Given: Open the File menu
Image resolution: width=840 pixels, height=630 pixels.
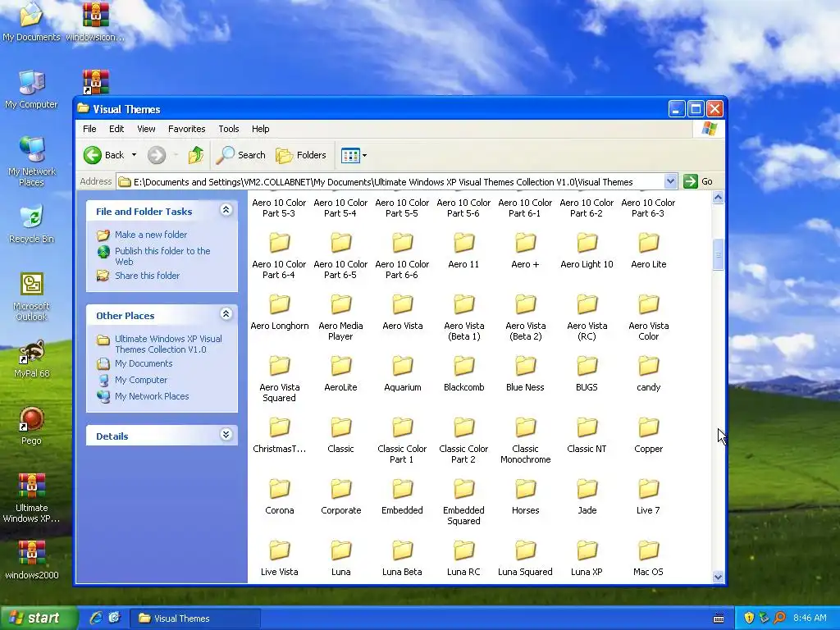Looking at the screenshot, I should coord(89,129).
